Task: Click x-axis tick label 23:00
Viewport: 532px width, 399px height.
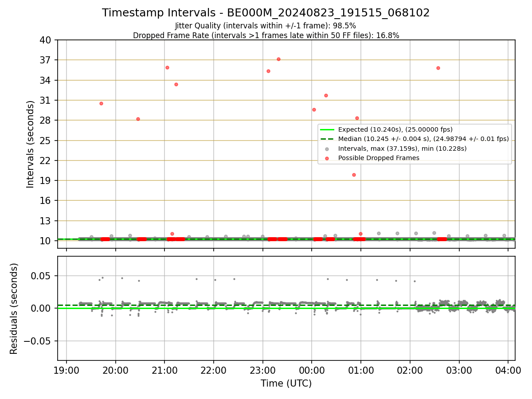Action: pyautogui.click(x=262, y=370)
